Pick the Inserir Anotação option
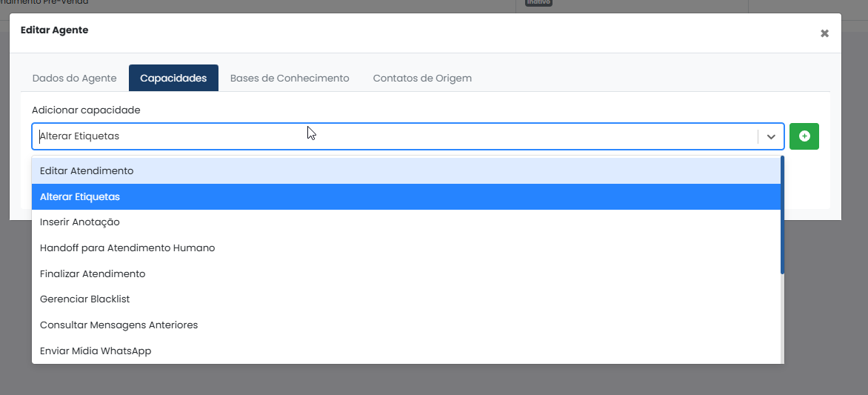Screen dimensions: 868x395 coord(406,222)
